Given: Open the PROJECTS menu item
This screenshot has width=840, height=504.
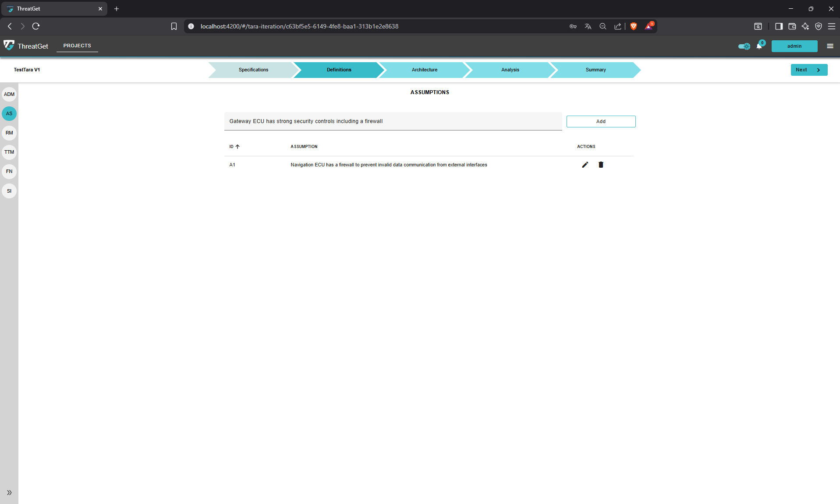Looking at the screenshot, I should 77,46.
